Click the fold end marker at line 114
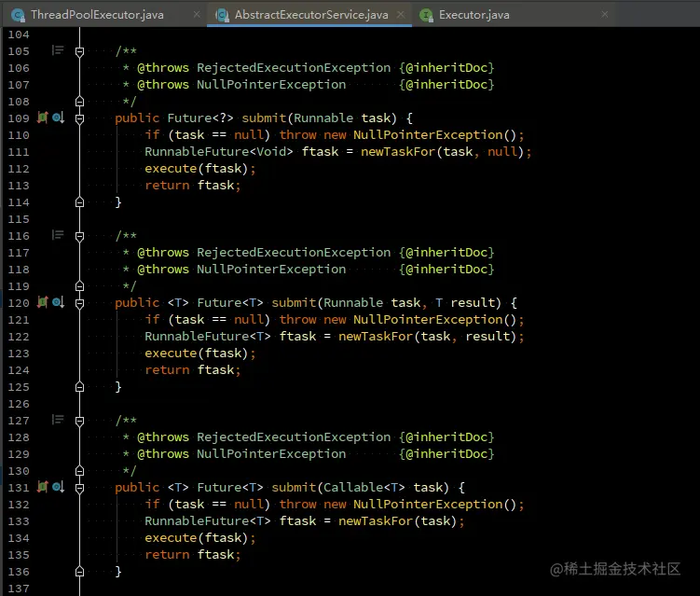This screenshot has width=700, height=596. click(x=79, y=202)
